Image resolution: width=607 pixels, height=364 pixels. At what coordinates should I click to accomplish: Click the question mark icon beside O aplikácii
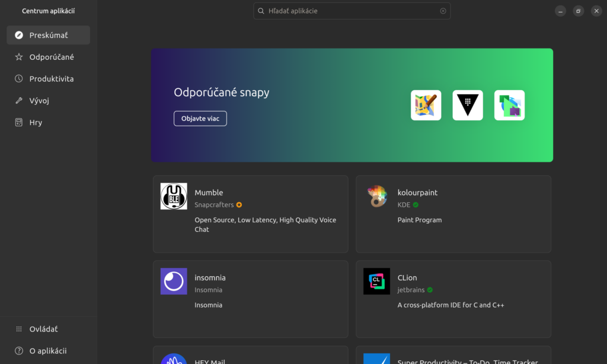coord(18,351)
